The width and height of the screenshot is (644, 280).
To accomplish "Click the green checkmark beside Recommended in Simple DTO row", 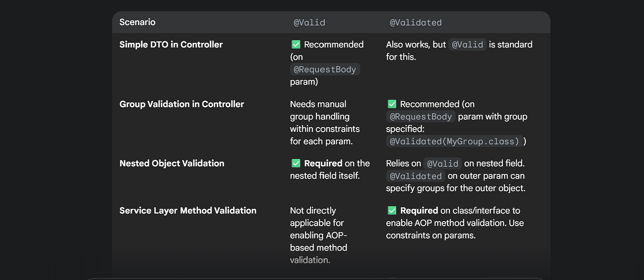I will pos(296,45).
